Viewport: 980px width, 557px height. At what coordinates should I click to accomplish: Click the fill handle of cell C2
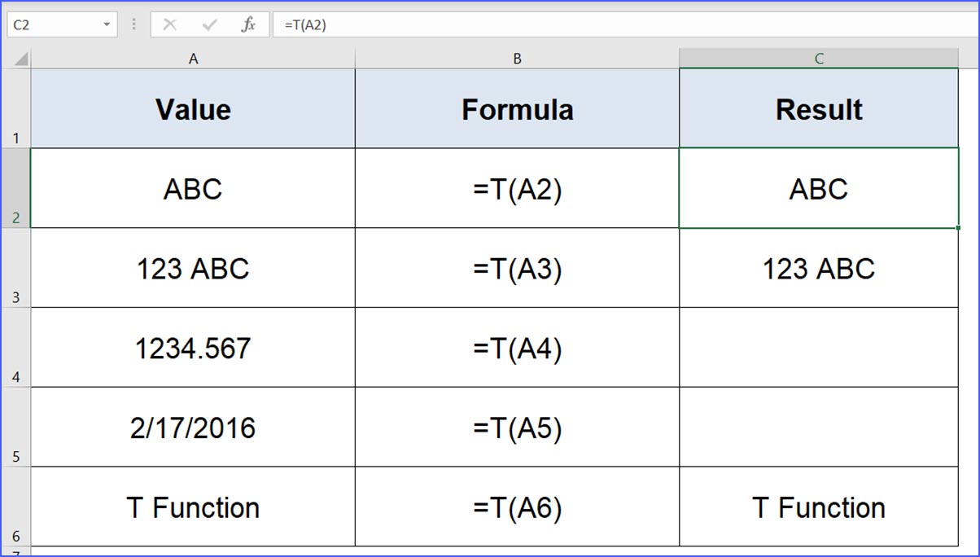958,228
